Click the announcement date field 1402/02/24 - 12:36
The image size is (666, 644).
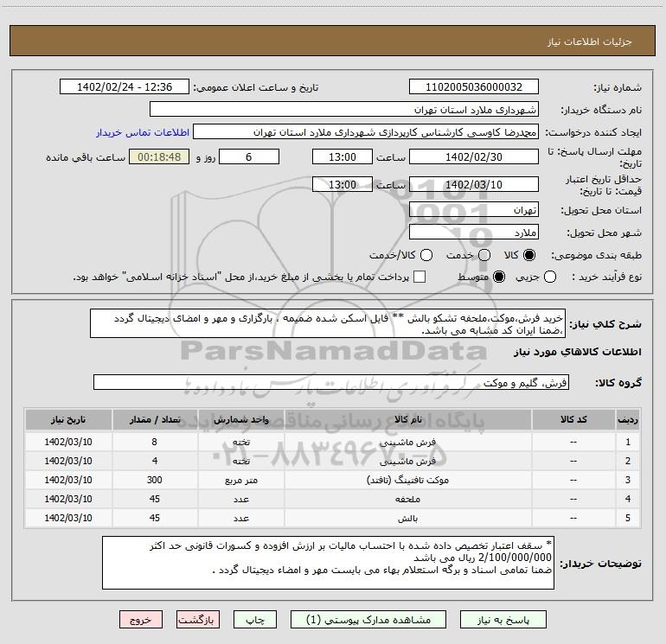pos(125,87)
